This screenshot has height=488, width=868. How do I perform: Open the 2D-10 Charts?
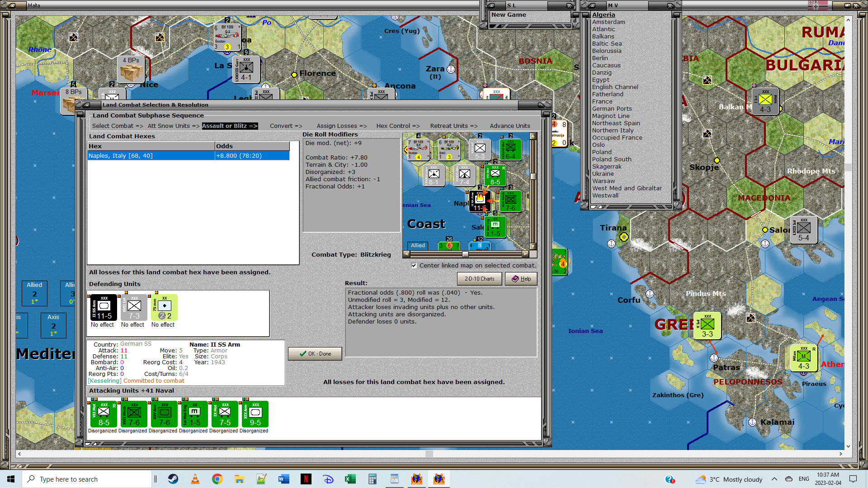click(x=480, y=279)
